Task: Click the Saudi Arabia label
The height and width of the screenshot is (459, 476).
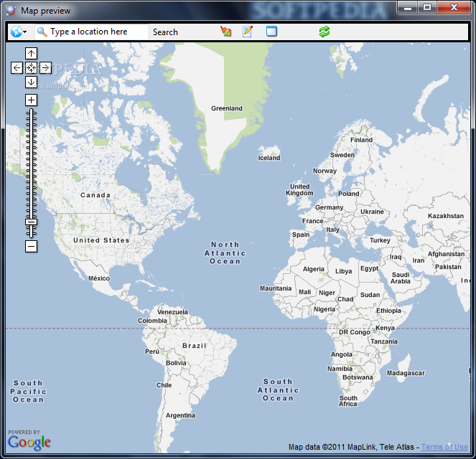Action: pos(401,278)
